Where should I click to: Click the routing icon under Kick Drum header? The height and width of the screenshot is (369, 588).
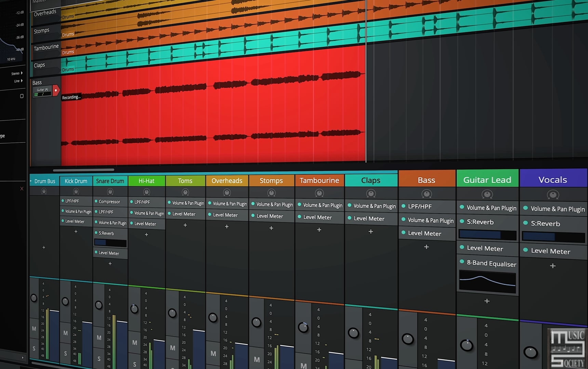(x=76, y=192)
